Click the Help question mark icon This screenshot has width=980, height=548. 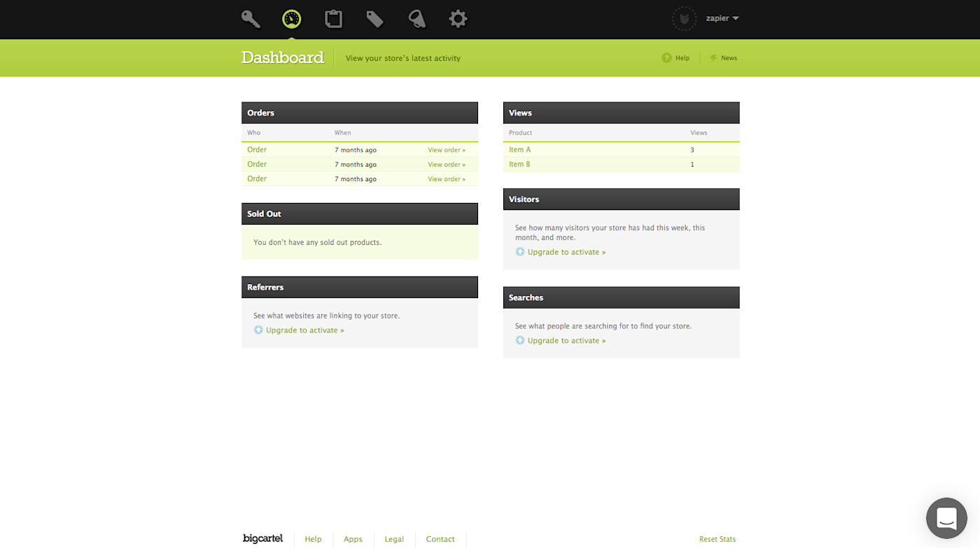tap(666, 58)
